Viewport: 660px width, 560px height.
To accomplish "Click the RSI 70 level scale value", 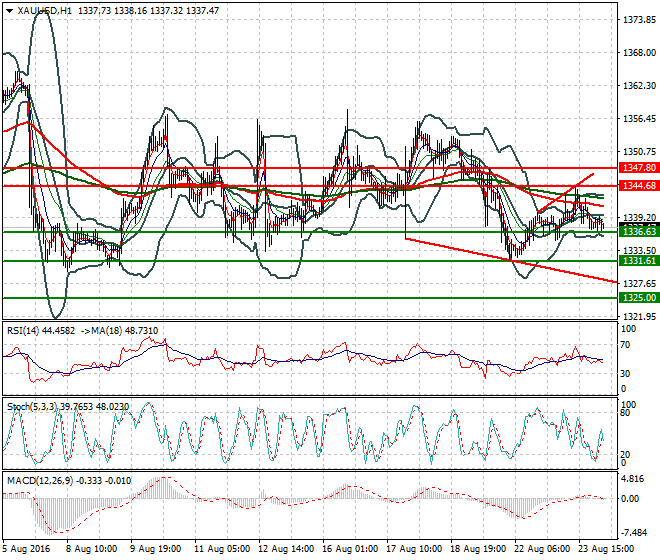I will [x=628, y=346].
